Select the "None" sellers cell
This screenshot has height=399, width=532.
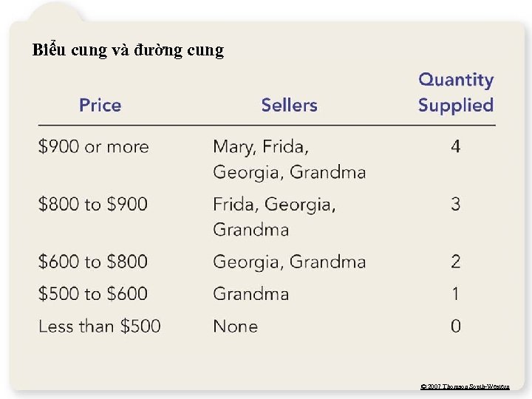click(235, 326)
